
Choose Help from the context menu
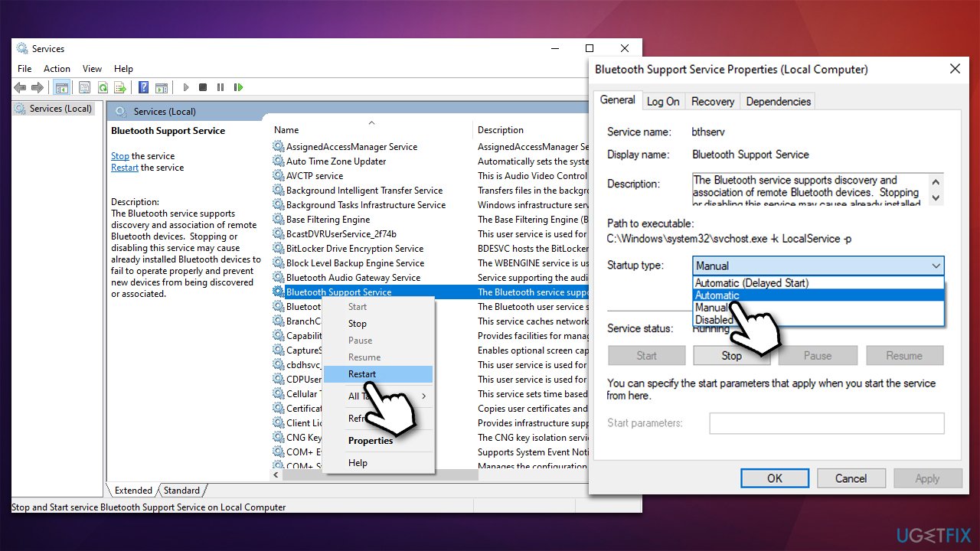(378, 463)
